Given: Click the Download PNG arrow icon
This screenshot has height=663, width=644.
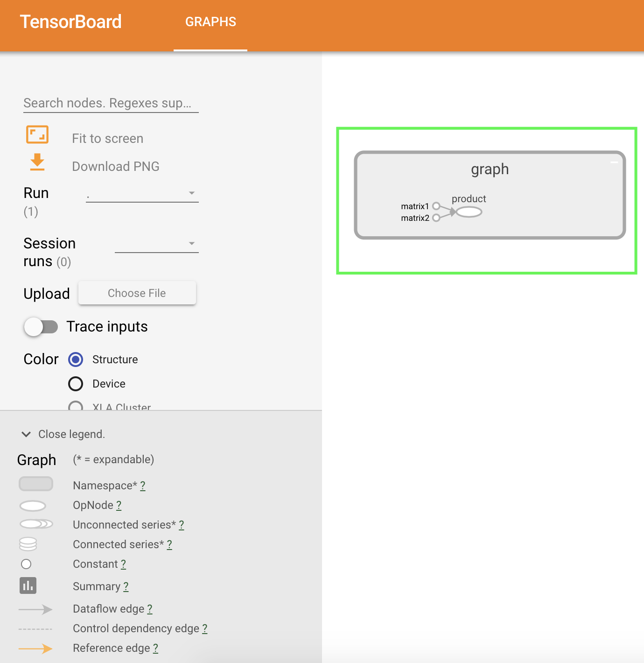Looking at the screenshot, I should tap(37, 162).
